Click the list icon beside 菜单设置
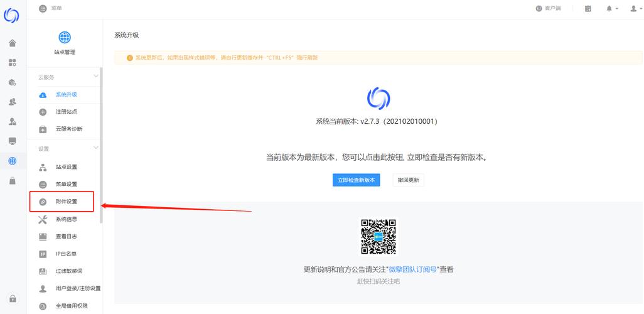The image size is (644, 314). pos(43,185)
